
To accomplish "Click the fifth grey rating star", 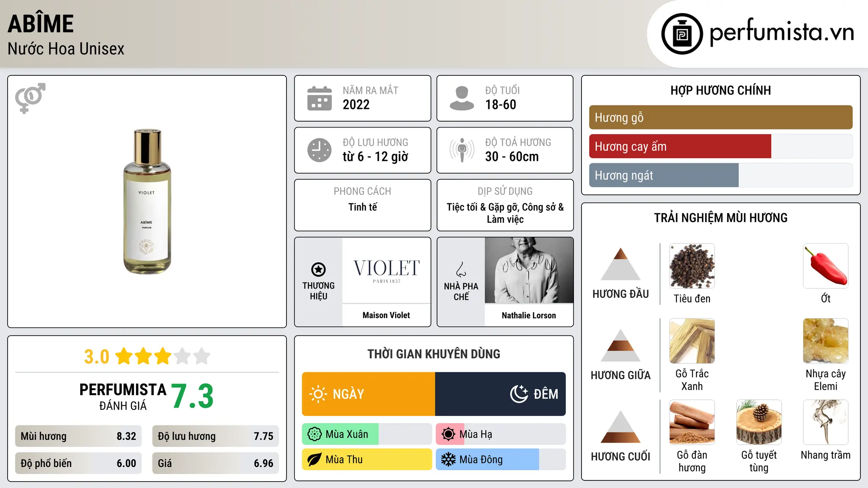I will [202, 356].
